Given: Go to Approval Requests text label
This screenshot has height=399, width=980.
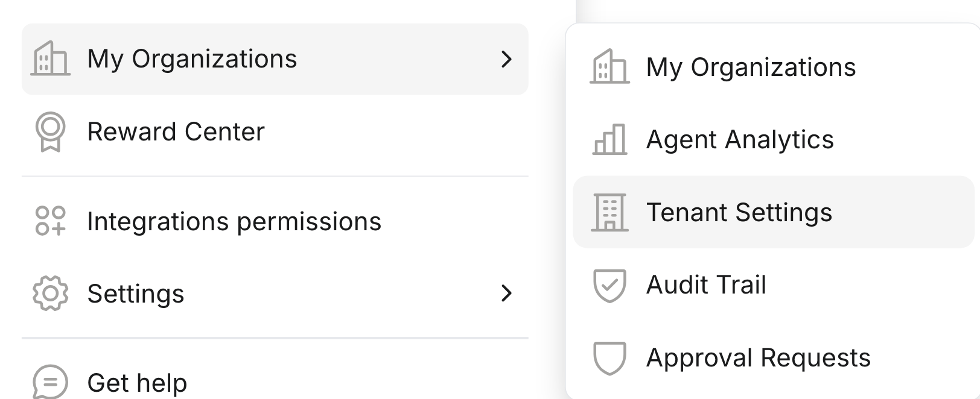Looking at the screenshot, I should click(758, 358).
